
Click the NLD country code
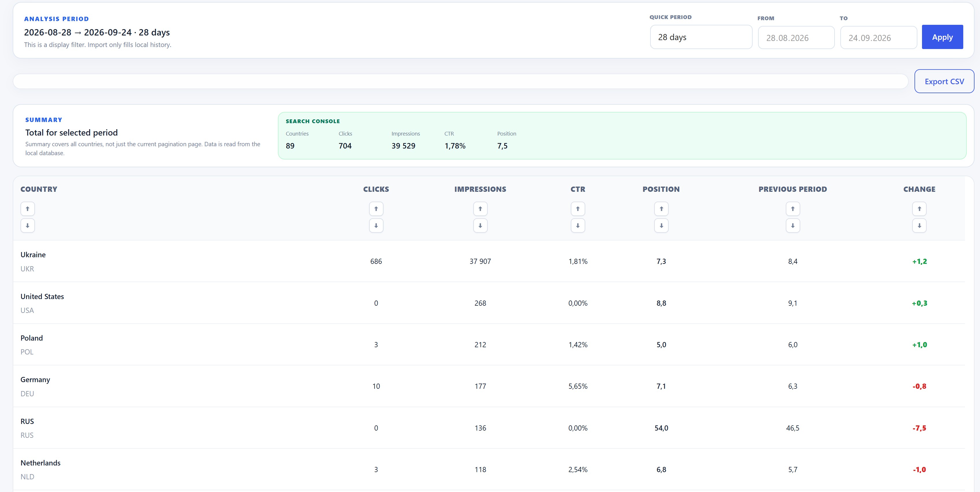coord(27,477)
